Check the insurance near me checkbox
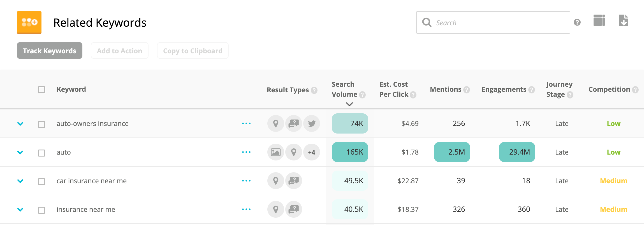This screenshot has width=644, height=225. tap(41, 210)
